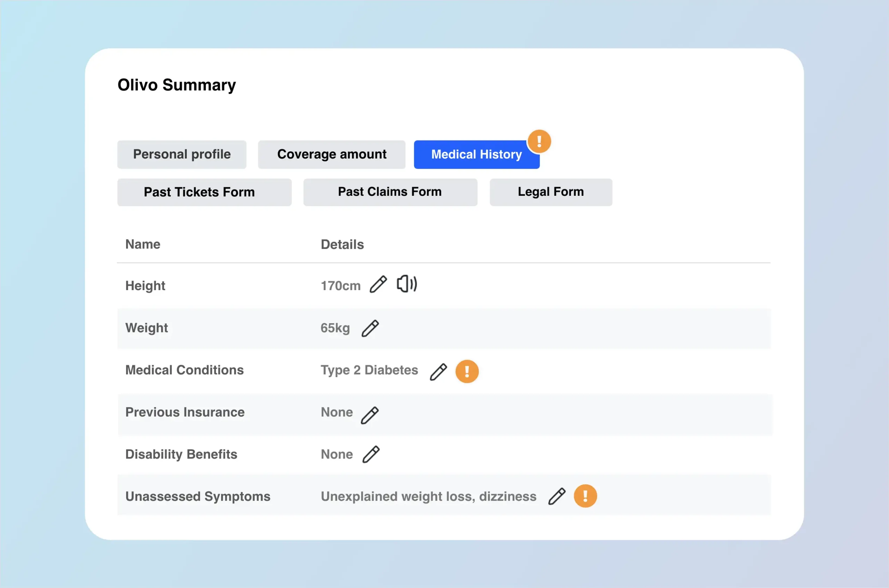Edit the Weight value with pencil icon

370,328
